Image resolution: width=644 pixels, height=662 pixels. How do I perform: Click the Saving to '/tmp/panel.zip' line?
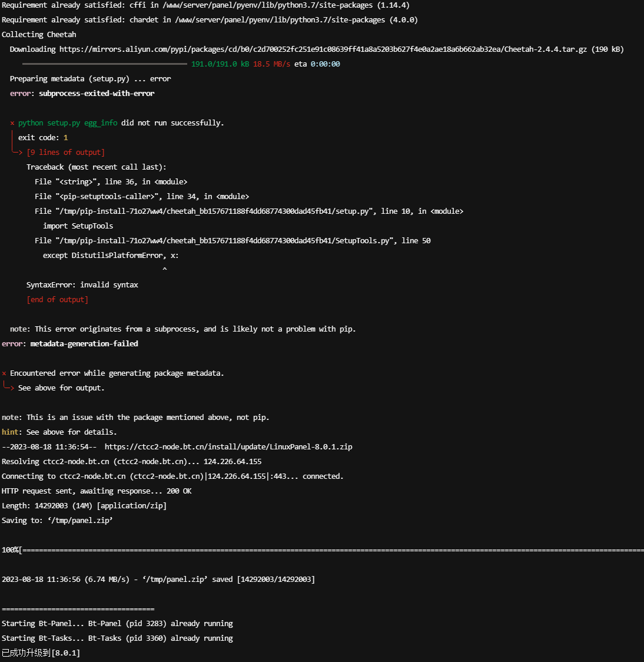[x=57, y=521]
